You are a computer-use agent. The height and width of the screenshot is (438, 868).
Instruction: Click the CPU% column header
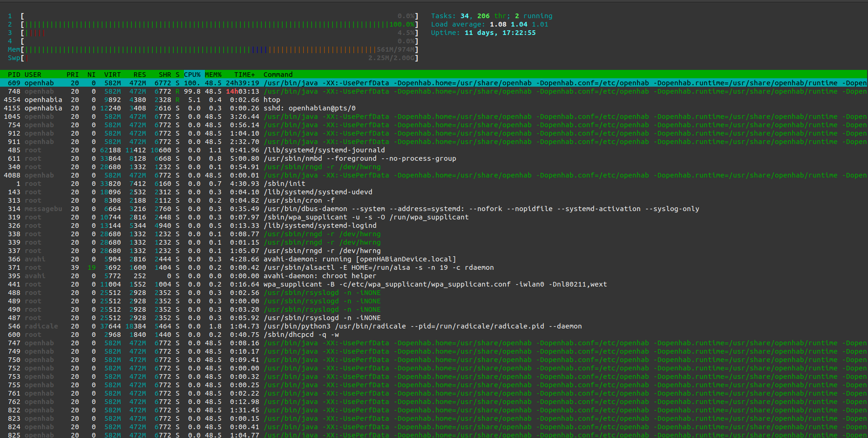[192, 75]
